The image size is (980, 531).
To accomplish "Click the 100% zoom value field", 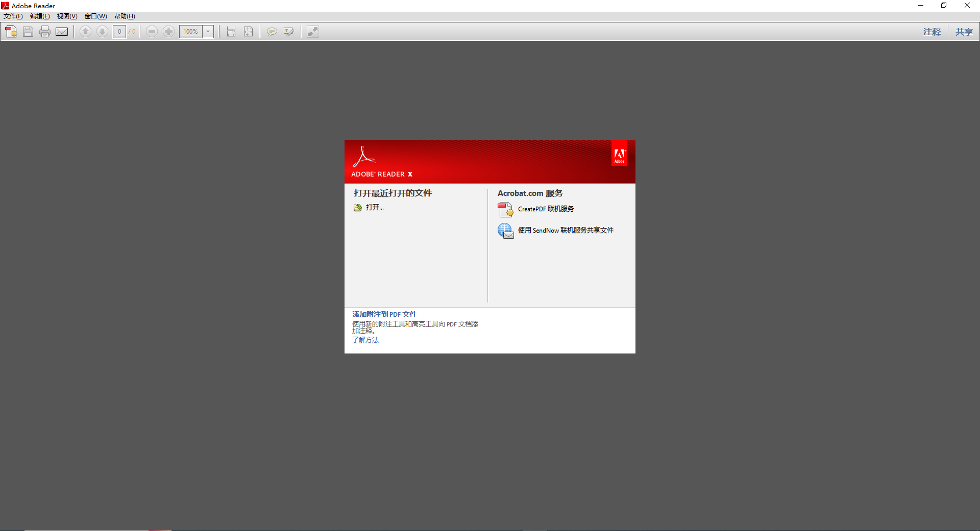I will (191, 32).
